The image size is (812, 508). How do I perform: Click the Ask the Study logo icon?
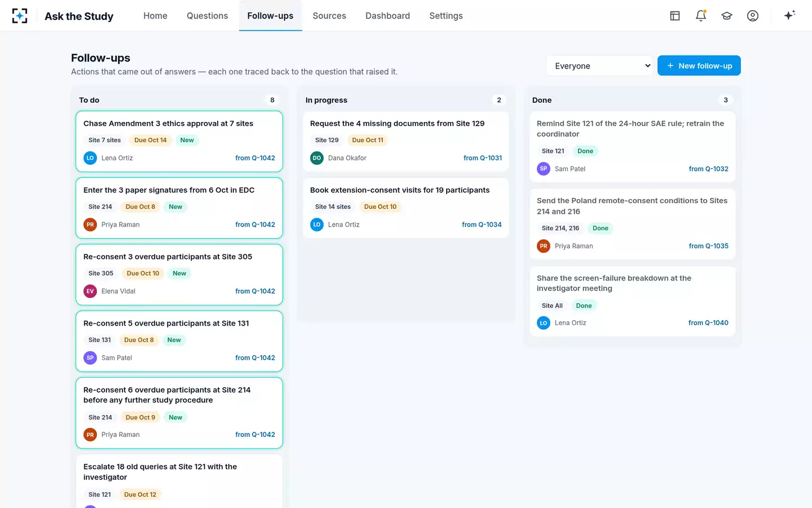click(20, 16)
